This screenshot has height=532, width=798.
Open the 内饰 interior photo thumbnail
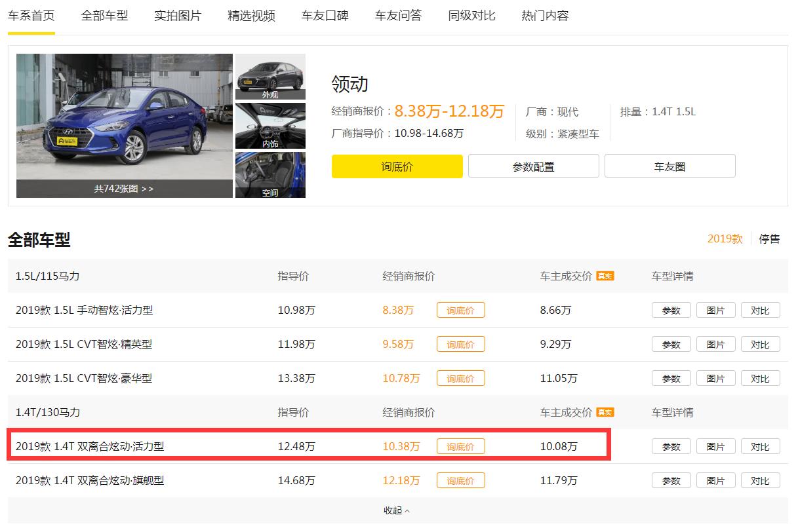pos(270,125)
